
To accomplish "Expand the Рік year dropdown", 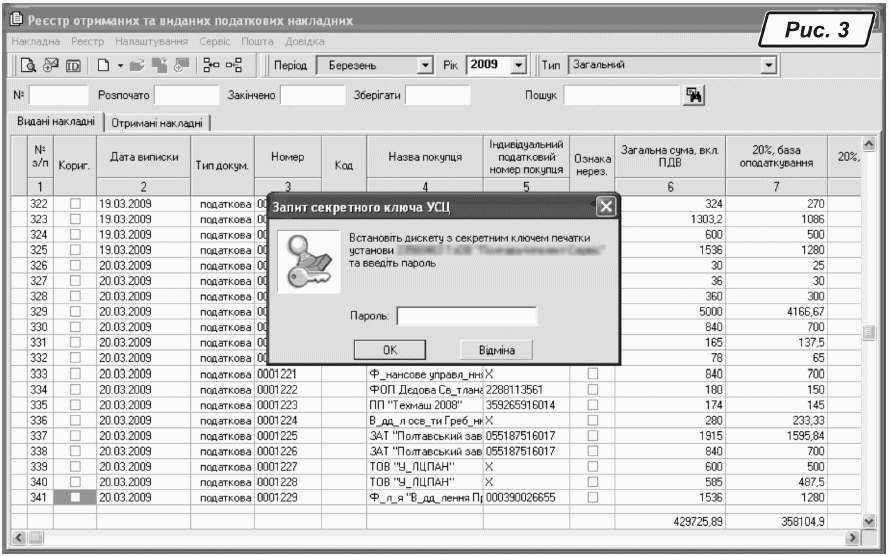I will 518,66.
